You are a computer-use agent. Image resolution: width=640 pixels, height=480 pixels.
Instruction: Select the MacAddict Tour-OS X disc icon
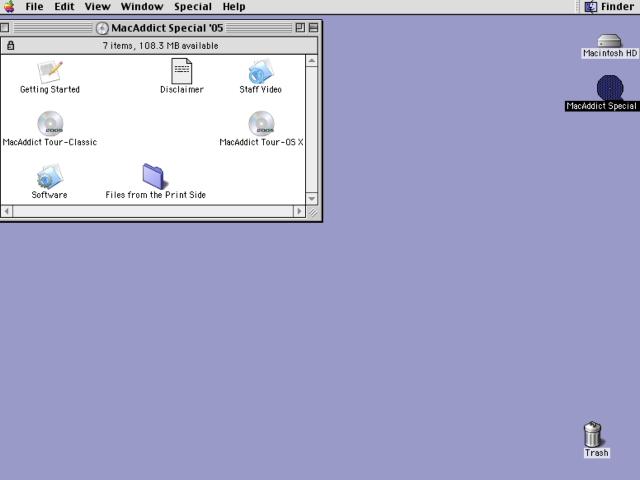(261, 123)
